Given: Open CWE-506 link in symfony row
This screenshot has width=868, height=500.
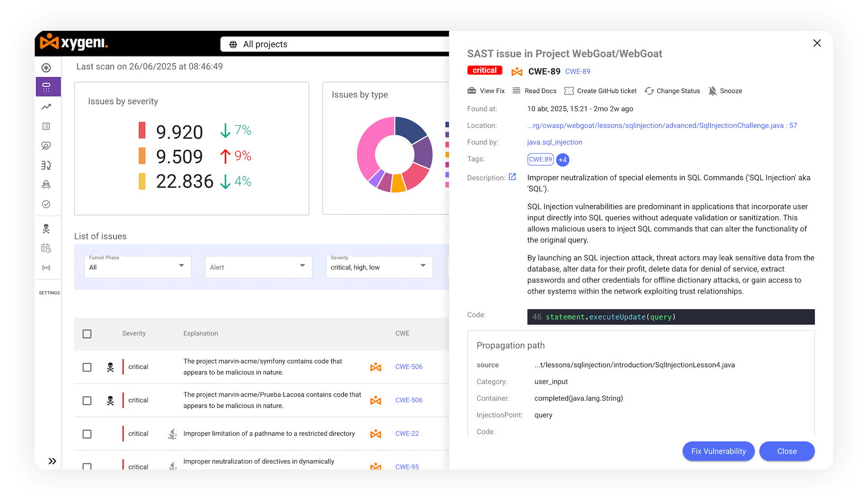Looking at the screenshot, I should [409, 367].
